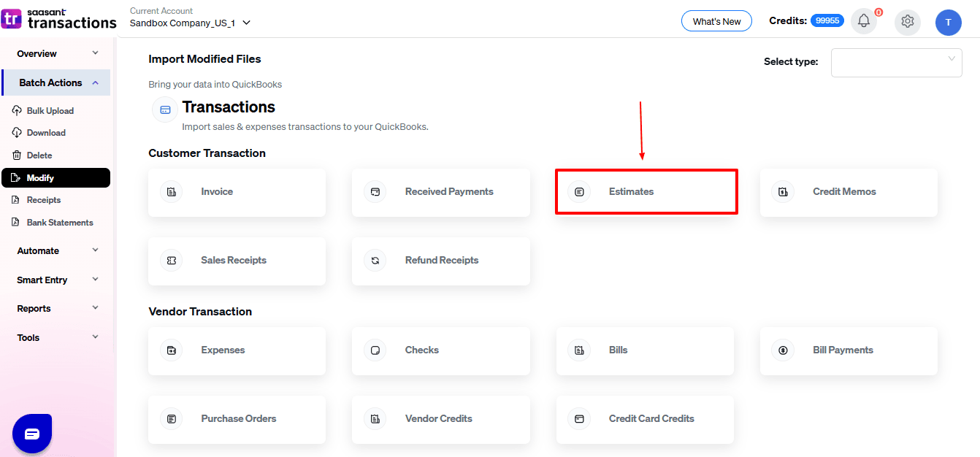Click the Refund Receipts card icon
The image size is (980, 457).
pyautogui.click(x=375, y=261)
